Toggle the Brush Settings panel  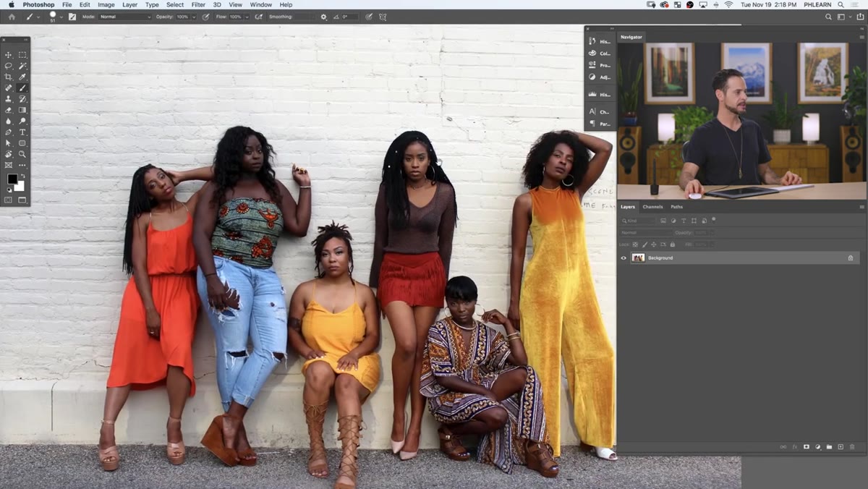click(72, 17)
